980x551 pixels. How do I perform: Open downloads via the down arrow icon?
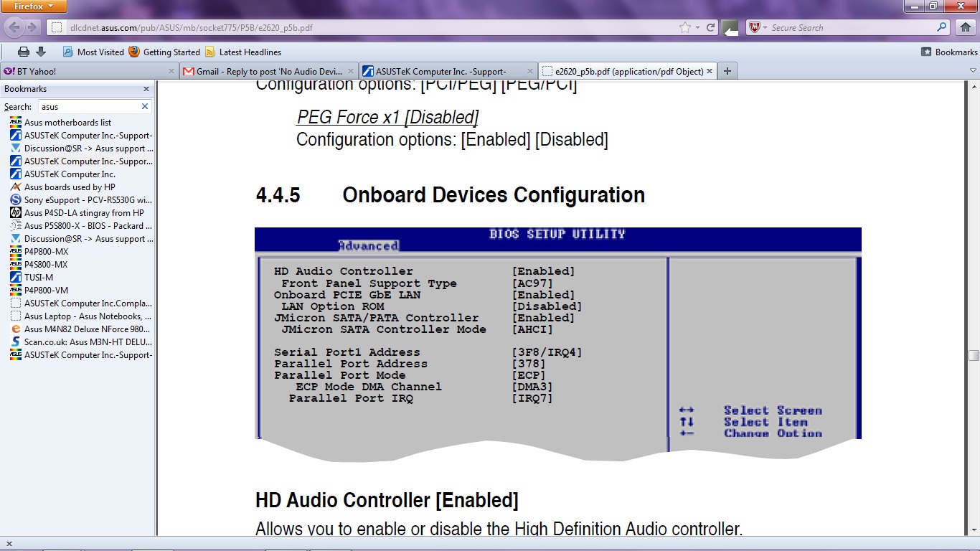pyautogui.click(x=41, y=52)
